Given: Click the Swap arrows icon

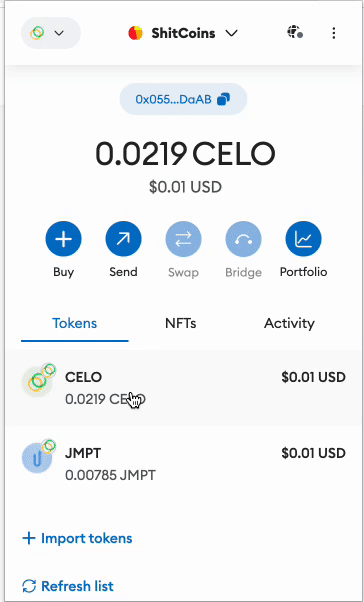Looking at the screenshot, I should click(x=183, y=239).
